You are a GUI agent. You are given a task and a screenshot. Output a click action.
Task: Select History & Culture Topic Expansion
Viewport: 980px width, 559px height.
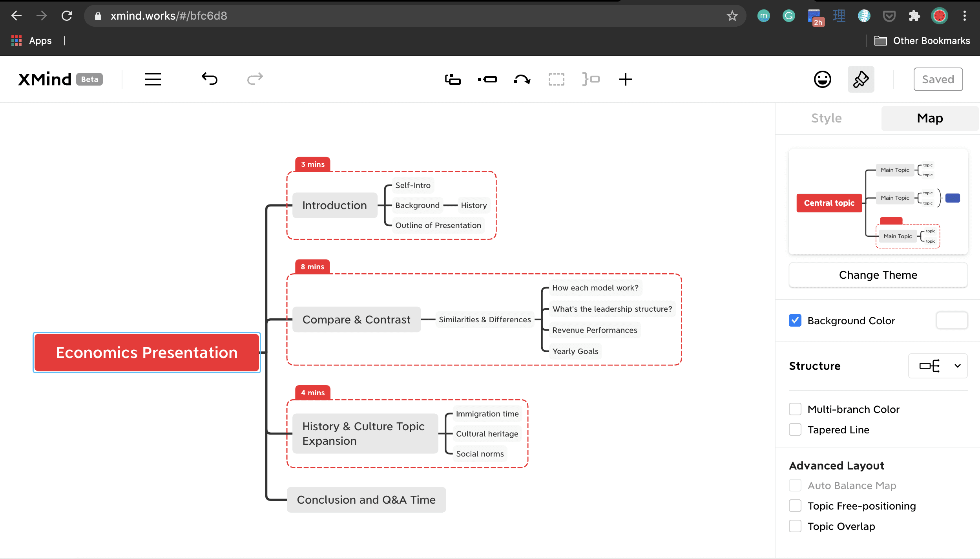click(365, 433)
